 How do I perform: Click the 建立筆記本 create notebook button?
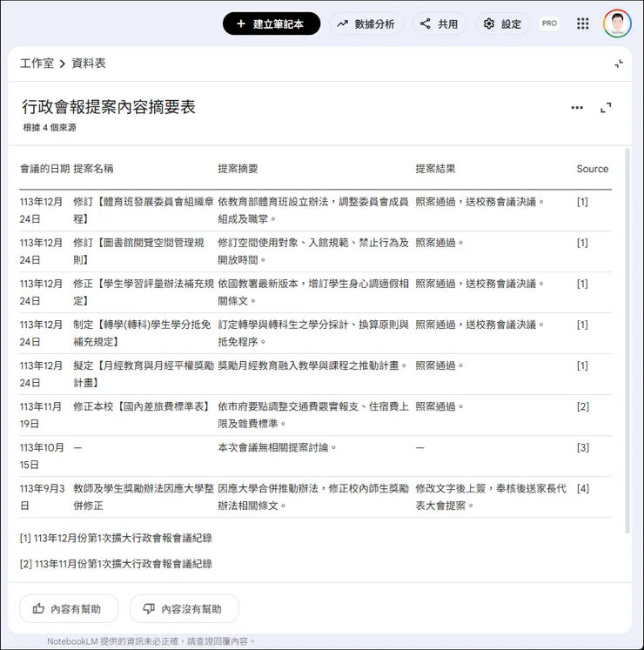pyautogui.click(x=272, y=23)
